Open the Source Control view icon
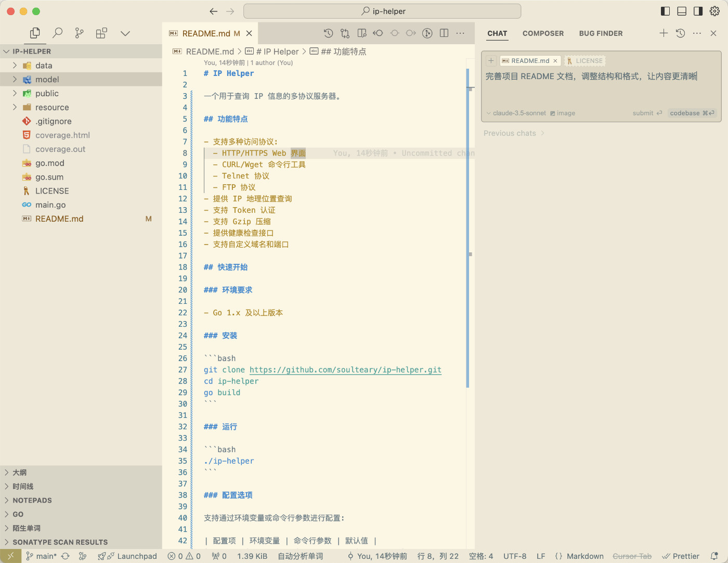The height and width of the screenshot is (563, 728). coord(79,33)
